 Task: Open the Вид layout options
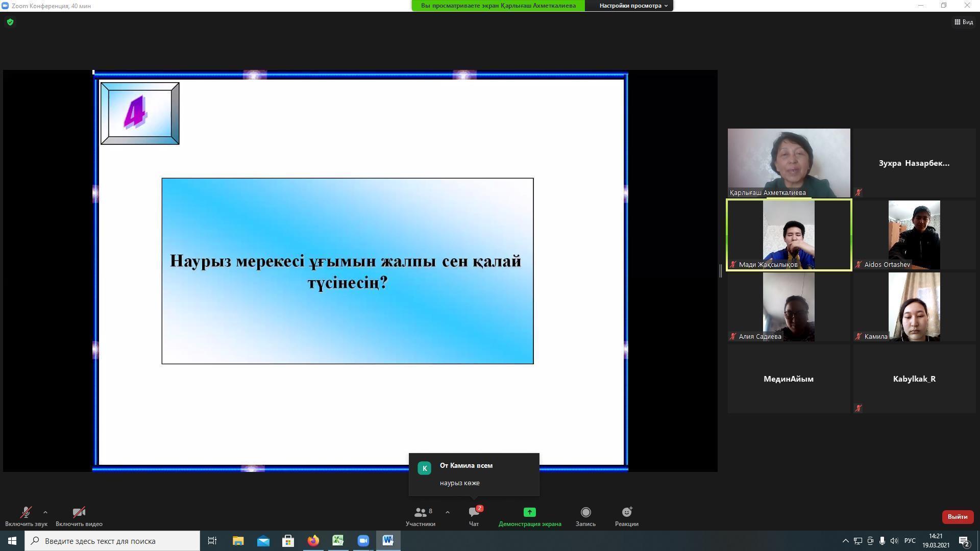click(x=964, y=22)
